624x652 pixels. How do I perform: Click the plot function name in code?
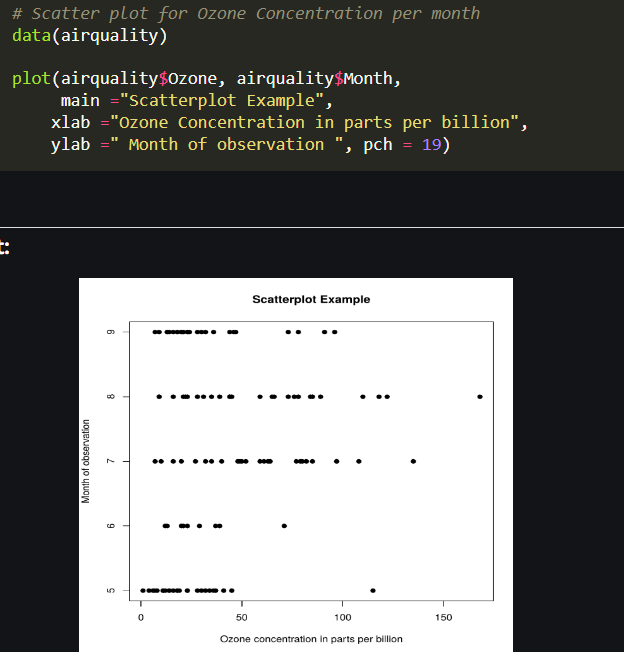(x=31, y=79)
